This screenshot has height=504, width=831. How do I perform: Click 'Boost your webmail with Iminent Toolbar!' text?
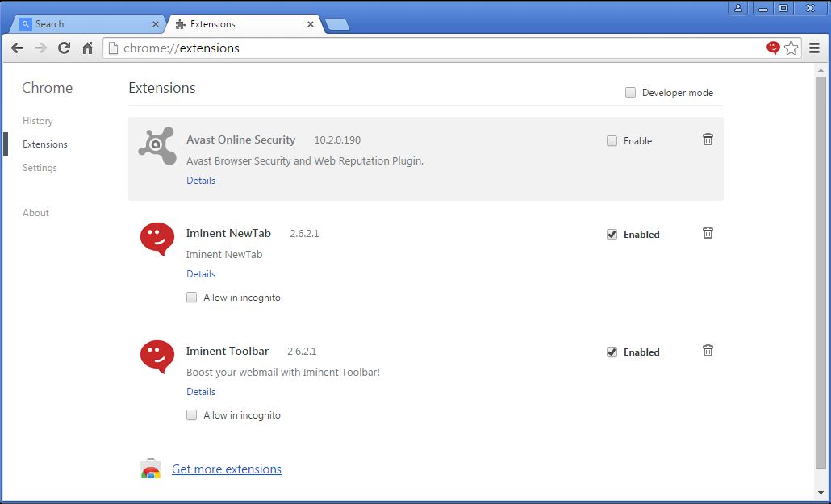(283, 372)
